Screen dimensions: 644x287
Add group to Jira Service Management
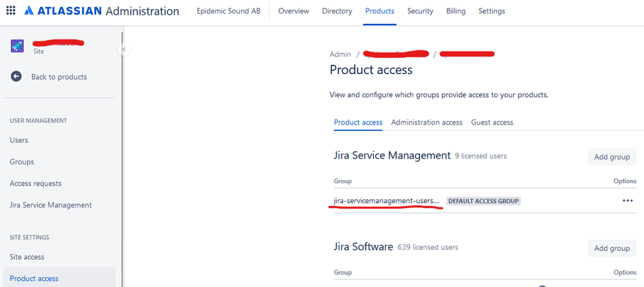[x=612, y=157]
